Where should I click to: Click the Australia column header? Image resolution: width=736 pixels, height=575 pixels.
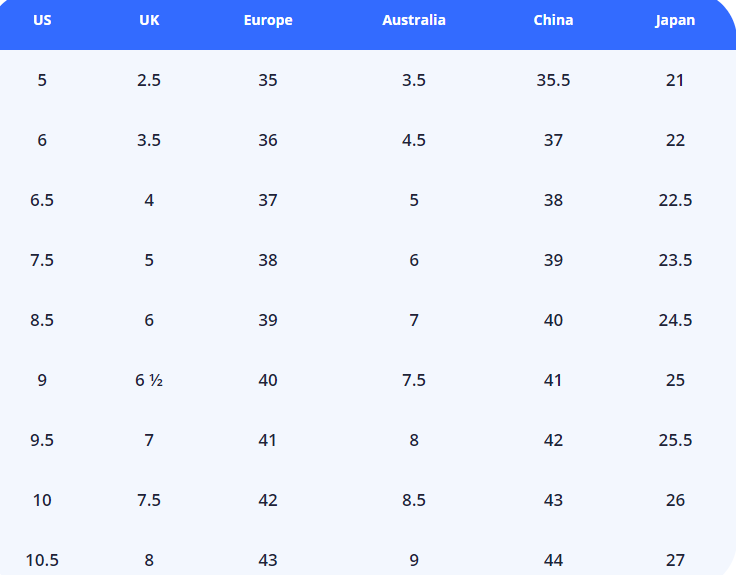pos(414,20)
